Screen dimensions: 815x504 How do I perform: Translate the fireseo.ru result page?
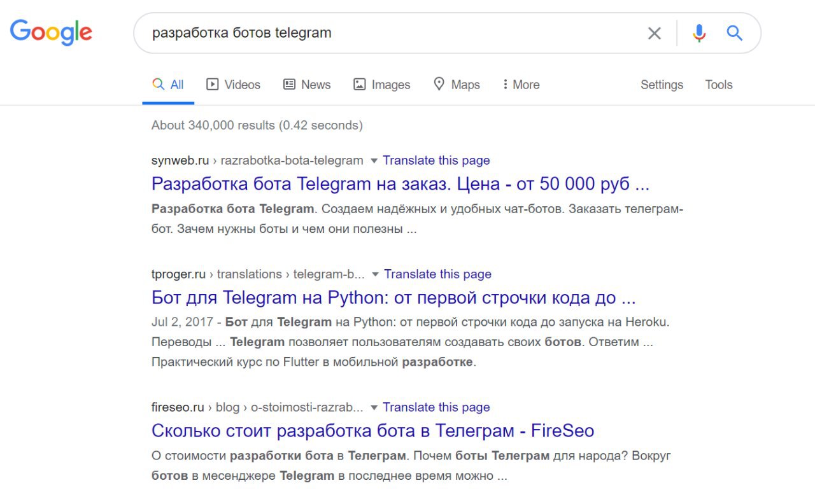pyautogui.click(x=436, y=407)
